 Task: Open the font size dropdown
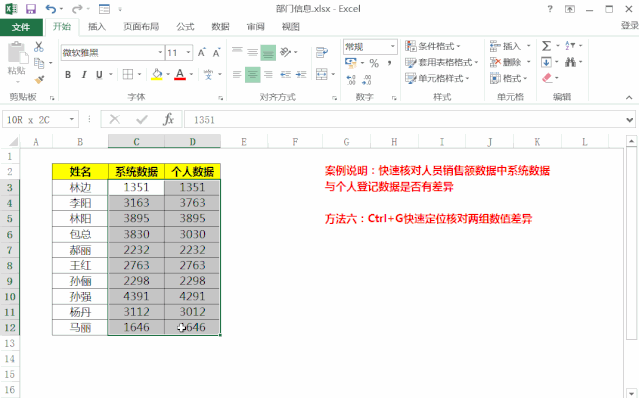tap(188, 53)
